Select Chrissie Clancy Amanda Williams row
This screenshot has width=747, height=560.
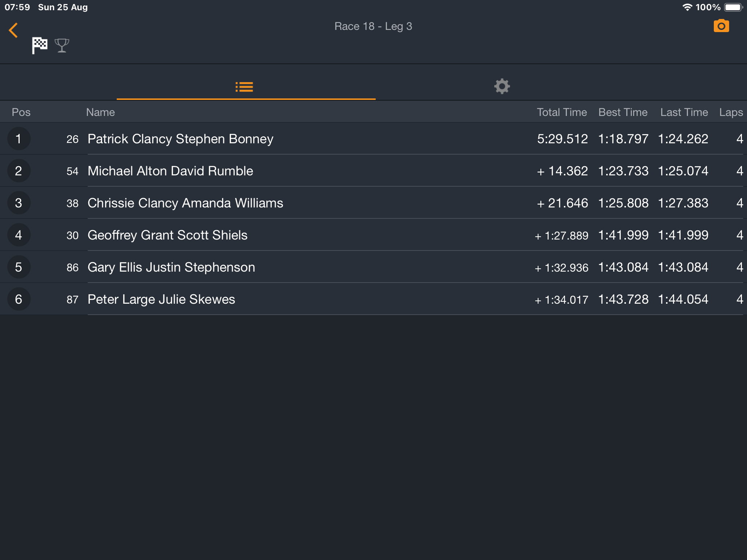point(373,203)
